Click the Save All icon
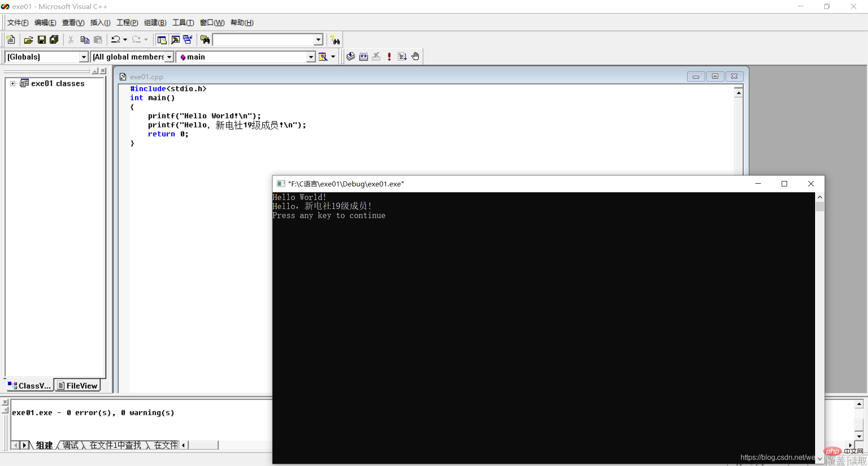 pos(54,39)
